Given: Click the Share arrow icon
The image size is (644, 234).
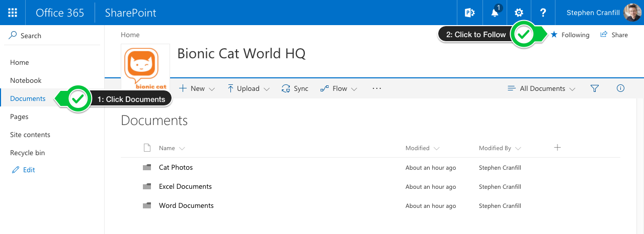Looking at the screenshot, I should point(604,35).
